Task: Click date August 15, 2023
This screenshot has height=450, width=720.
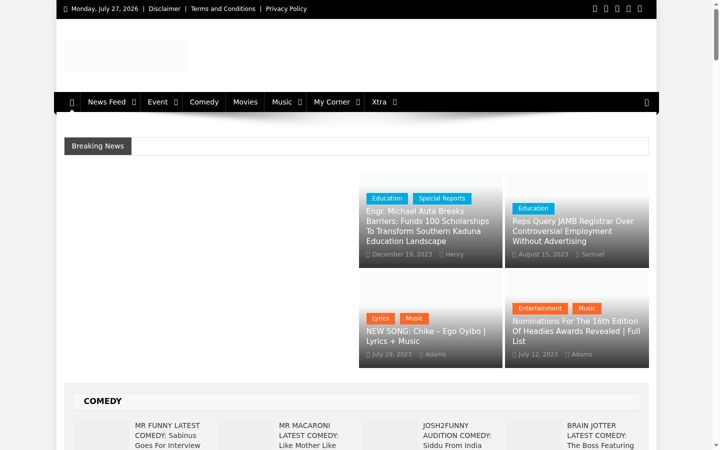Action: [543, 254]
